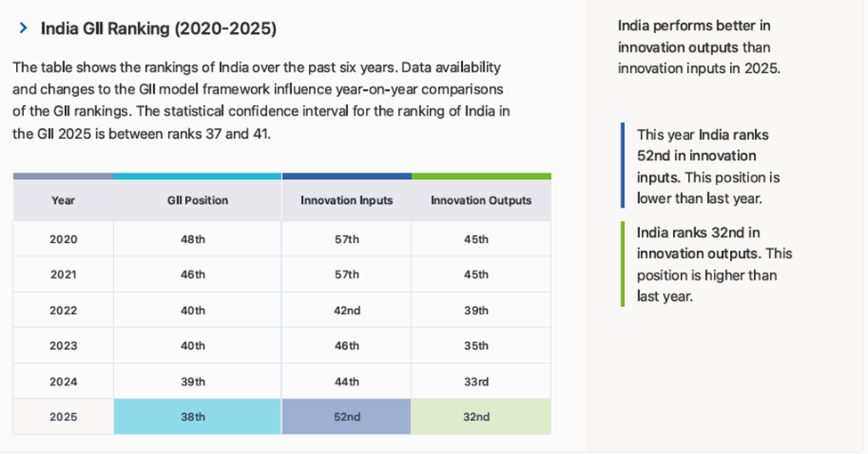The image size is (868, 454).
Task: Click the green color bar above Innovation Outputs
Action: (x=481, y=176)
